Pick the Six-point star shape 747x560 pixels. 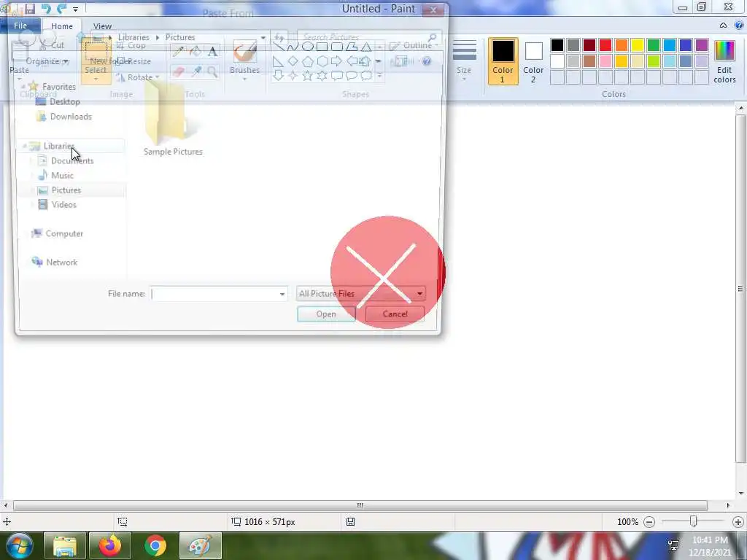[x=322, y=75]
